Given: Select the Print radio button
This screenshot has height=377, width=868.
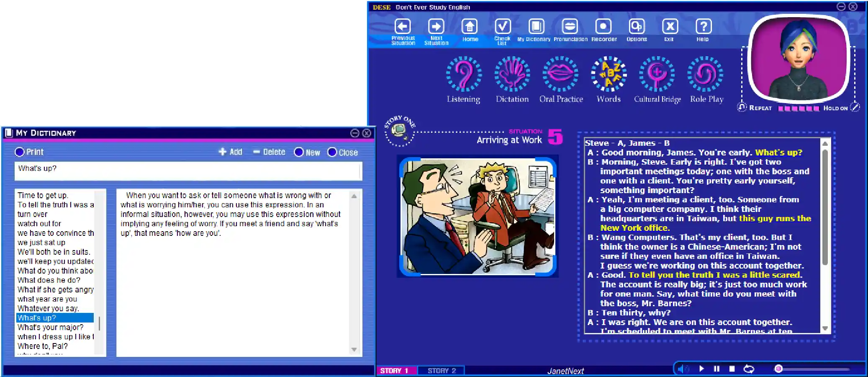Looking at the screenshot, I should point(20,152).
